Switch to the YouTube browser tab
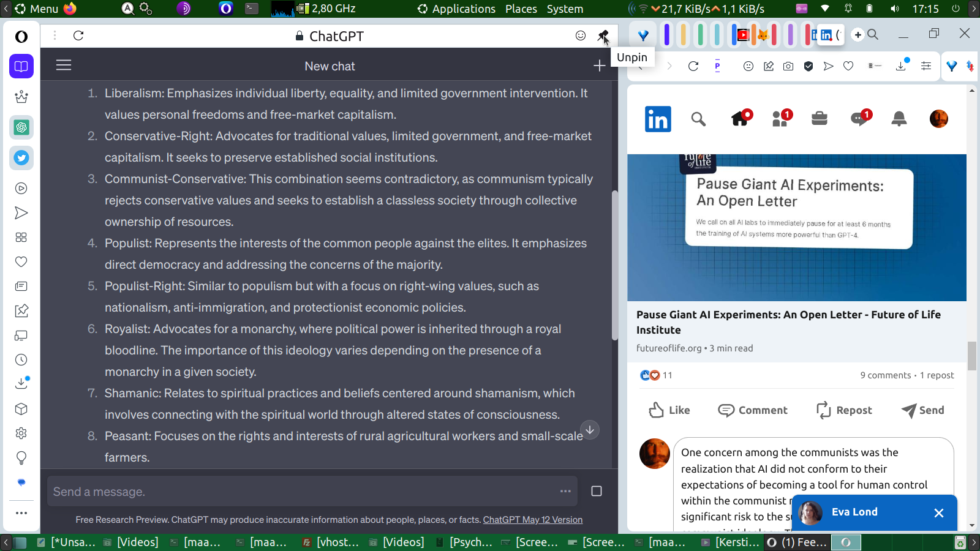The width and height of the screenshot is (980, 551). [743, 35]
